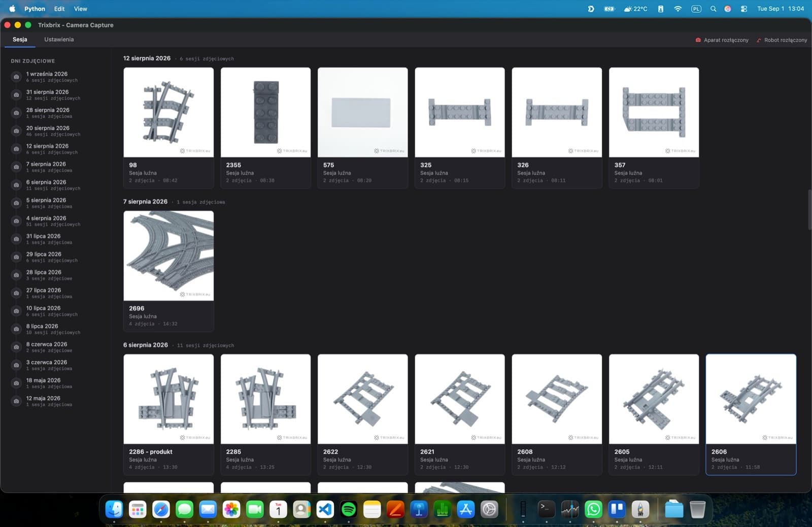Open the 2286 - produkt session card
The width and height of the screenshot is (812, 527).
pos(168,414)
